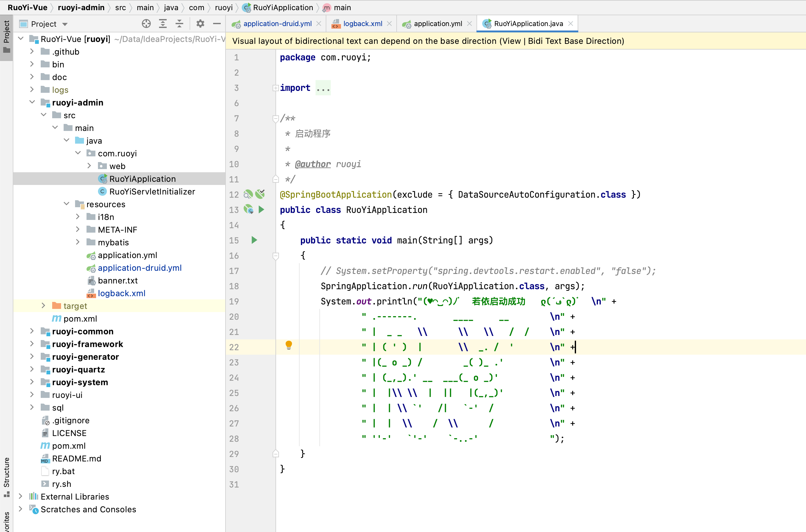The height and width of the screenshot is (532, 806).
Task: Click the Spring bean icon on line 13
Action: [248, 210]
